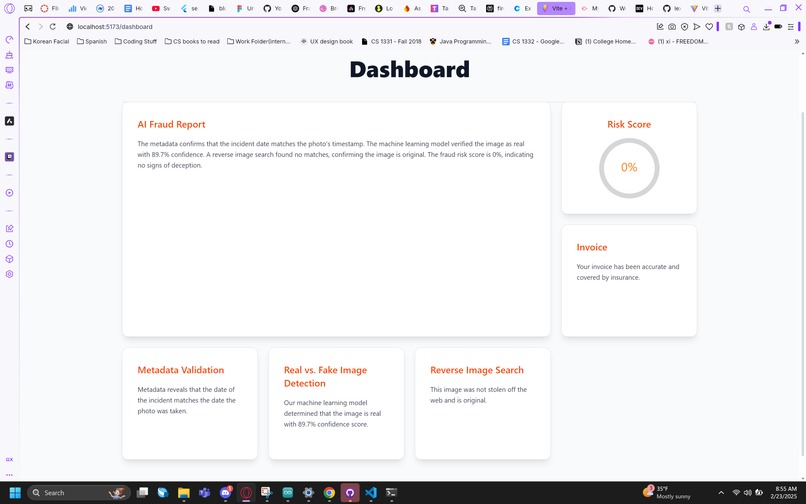
Task: Open the Spanish bookmarks folder
Action: tap(92, 41)
